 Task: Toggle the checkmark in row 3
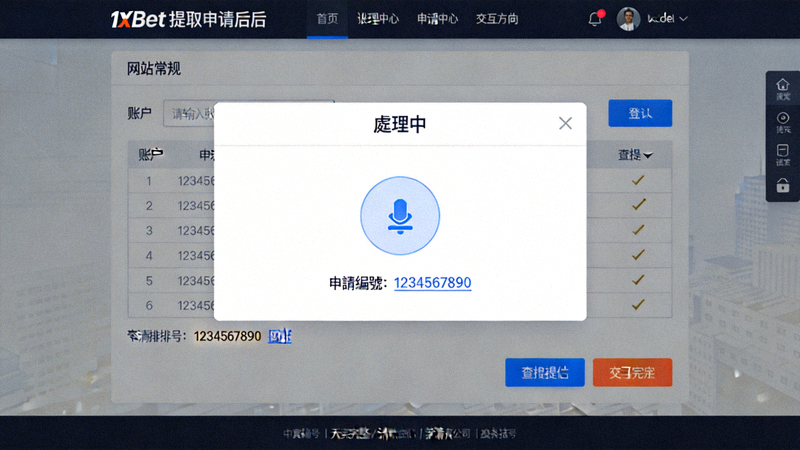638,230
